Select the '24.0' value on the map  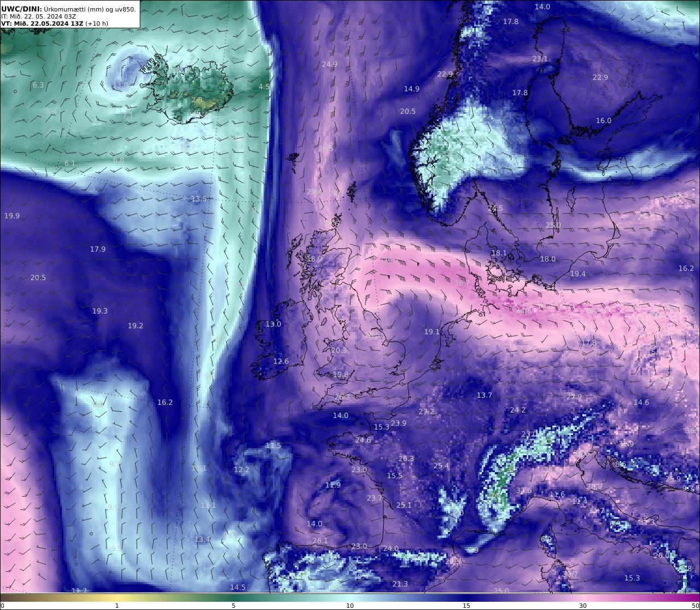tap(391, 548)
